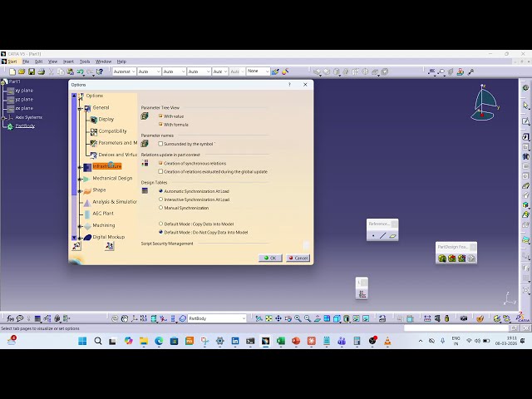Viewport: 532px width, 399px height.
Task: Click the Cancel button in Options dialog
Action: 298,258
